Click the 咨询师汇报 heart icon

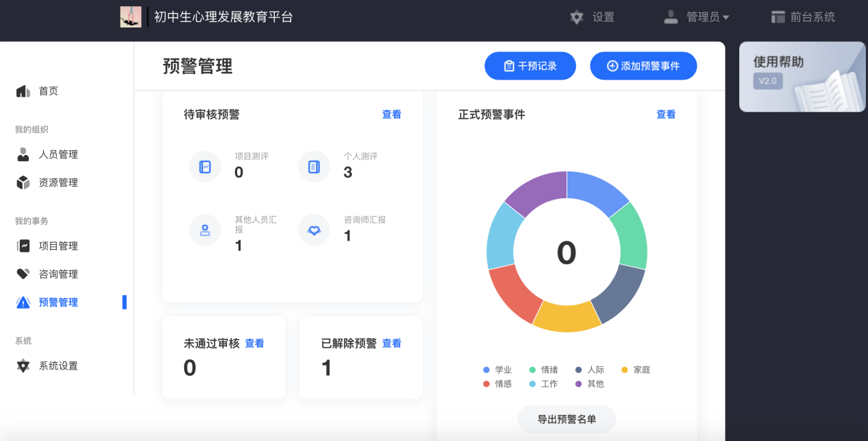click(x=314, y=230)
